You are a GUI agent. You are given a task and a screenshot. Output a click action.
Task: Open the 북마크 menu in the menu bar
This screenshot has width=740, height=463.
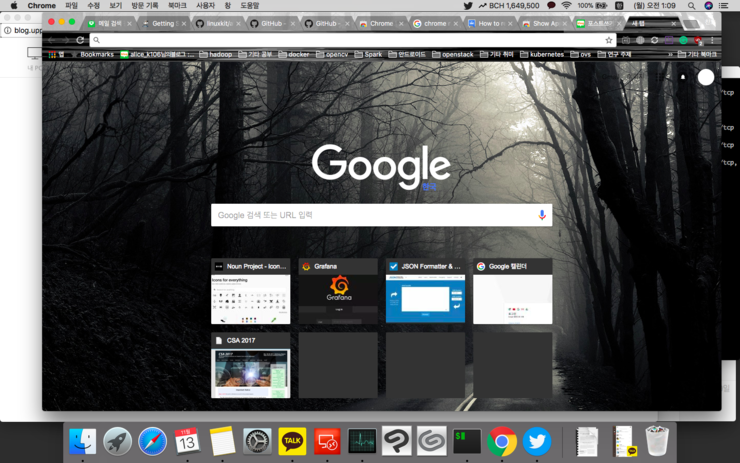177,6
